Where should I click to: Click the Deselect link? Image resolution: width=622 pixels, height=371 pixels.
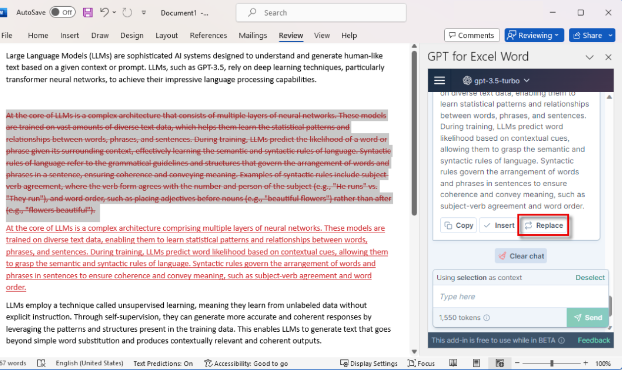coord(590,277)
